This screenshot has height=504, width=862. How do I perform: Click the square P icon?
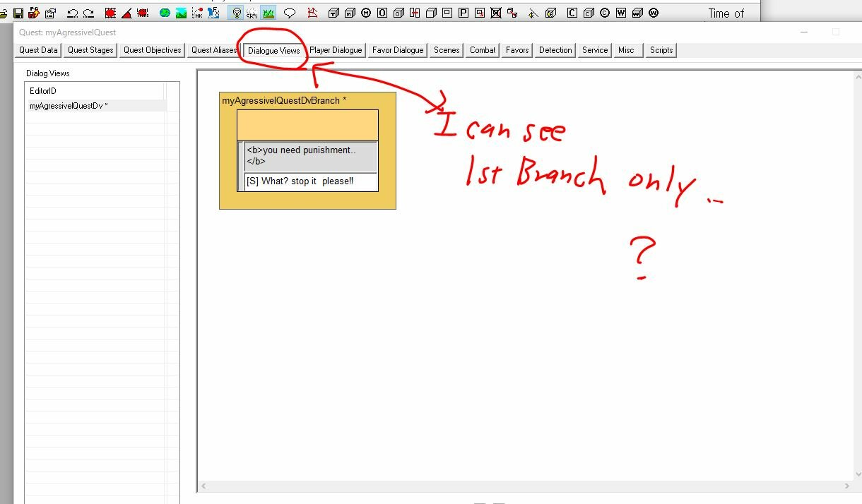point(464,13)
